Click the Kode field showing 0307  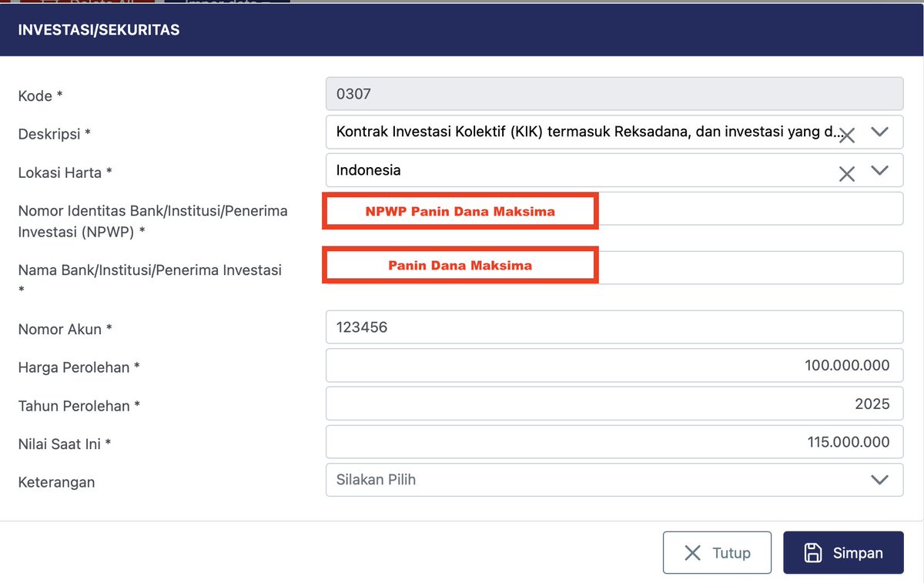click(x=614, y=94)
